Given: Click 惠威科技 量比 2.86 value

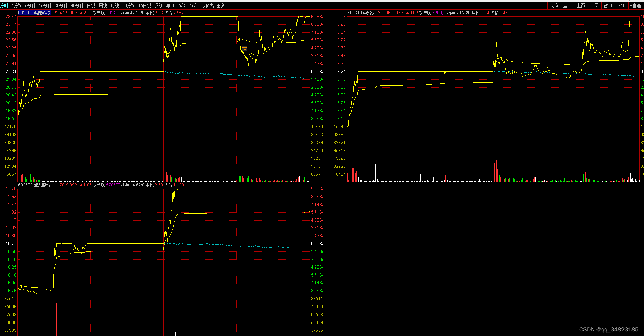Looking at the screenshot, I should click(159, 13).
